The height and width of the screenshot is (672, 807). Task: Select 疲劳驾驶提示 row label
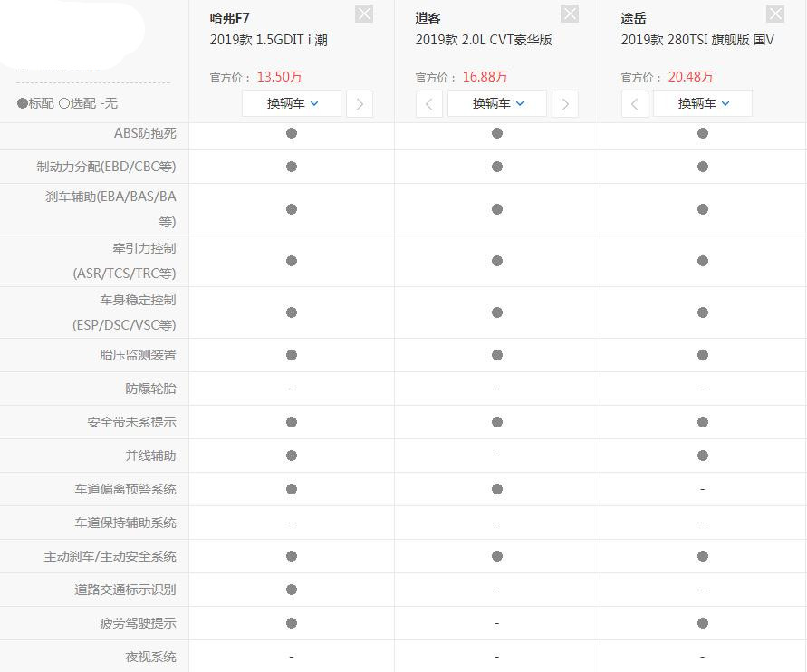pos(138,623)
